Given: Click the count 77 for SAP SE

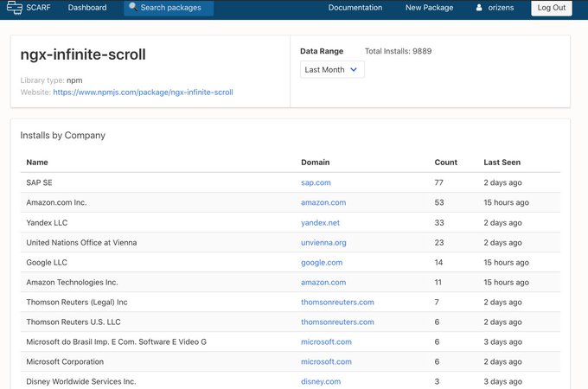Looking at the screenshot, I should click(x=438, y=182).
